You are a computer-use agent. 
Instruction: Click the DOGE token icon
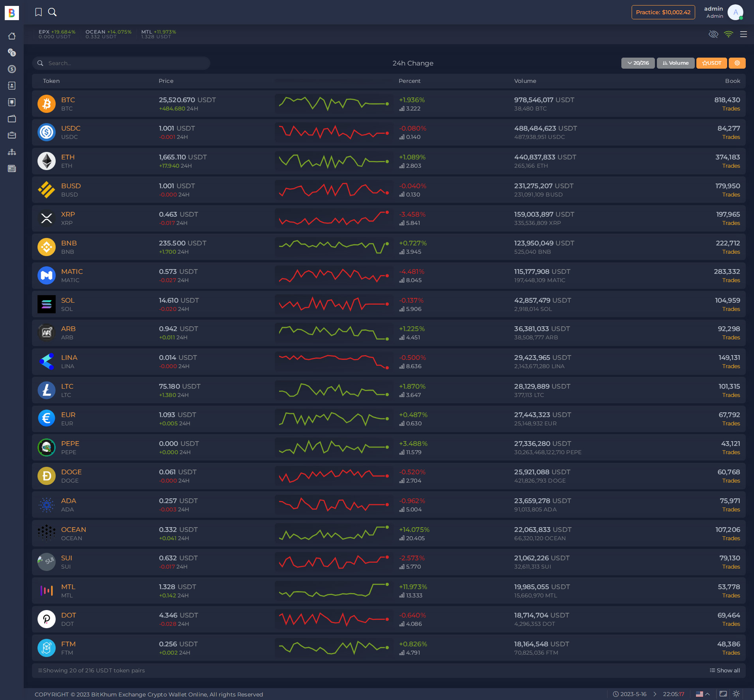point(47,476)
